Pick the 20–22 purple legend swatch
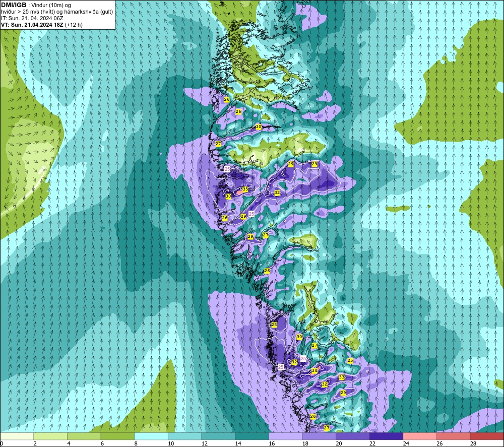Screen dimensions: 504x447 tap(353, 436)
